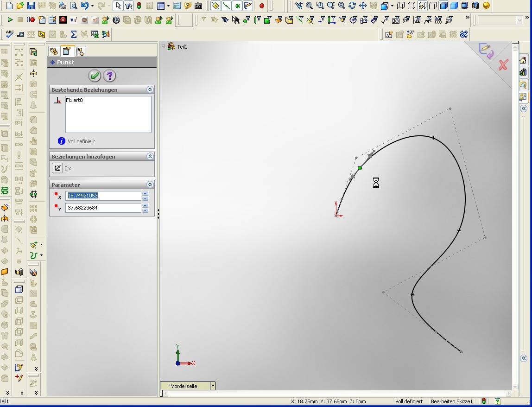Click the Save (floppy disk) icon
532x407 pixels.
click(31, 6)
